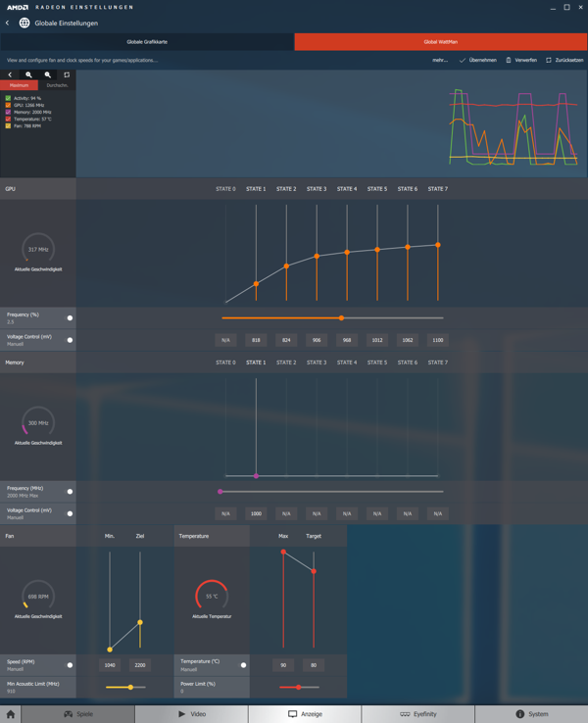
Task: Toggle the Memory Voltage Control switch
Action: pyautogui.click(x=70, y=513)
